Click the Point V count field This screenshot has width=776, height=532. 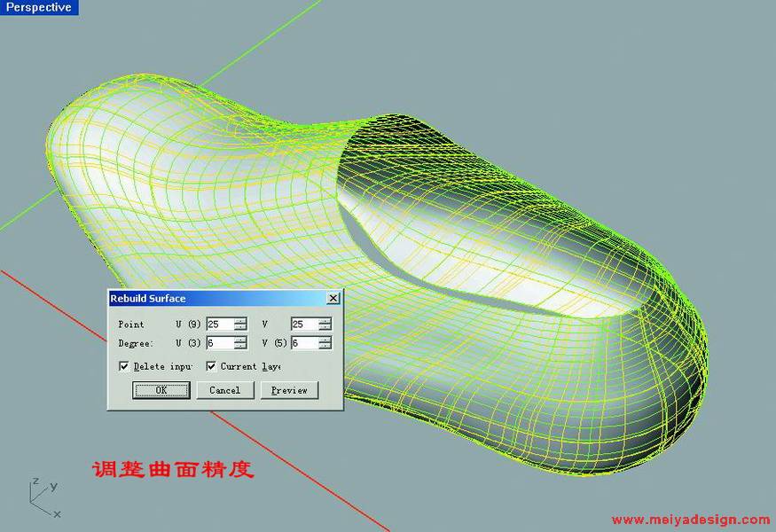[x=303, y=325]
